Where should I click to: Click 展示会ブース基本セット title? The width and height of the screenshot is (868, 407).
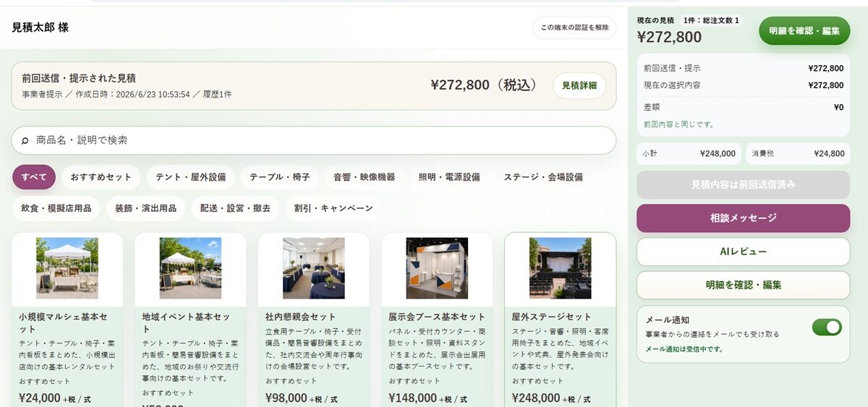(x=437, y=317)
